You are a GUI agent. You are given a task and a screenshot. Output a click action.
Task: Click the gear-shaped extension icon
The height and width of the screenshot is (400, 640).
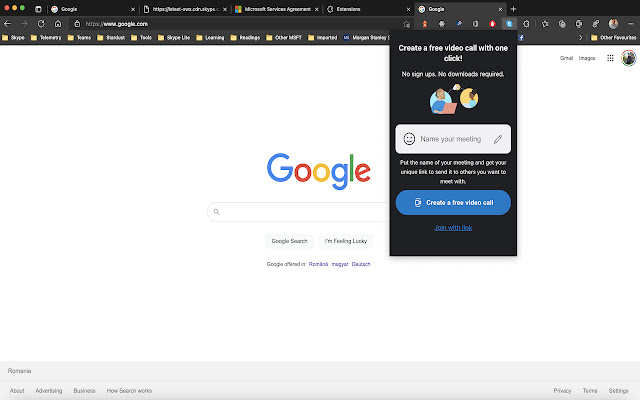click(442, 24)
